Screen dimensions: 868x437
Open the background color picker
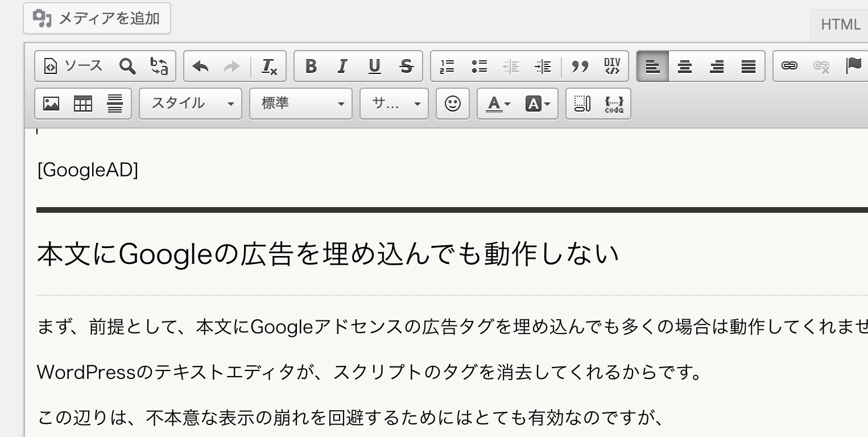click(x=538, y=104)
